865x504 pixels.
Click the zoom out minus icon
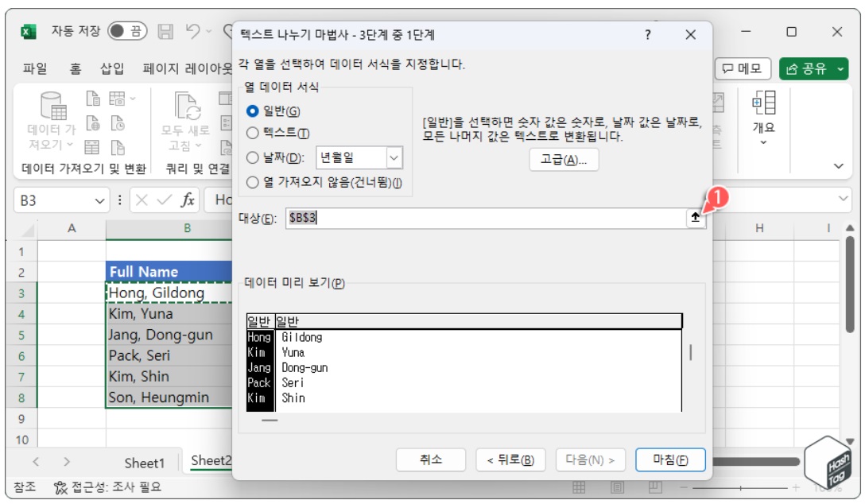tap(684, 487)
